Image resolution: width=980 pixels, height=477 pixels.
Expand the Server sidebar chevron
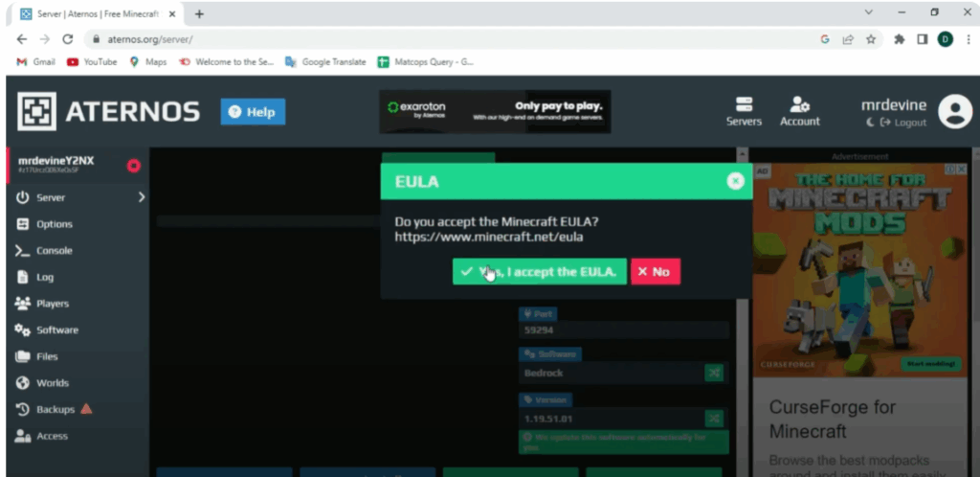[x=142, y=197]
